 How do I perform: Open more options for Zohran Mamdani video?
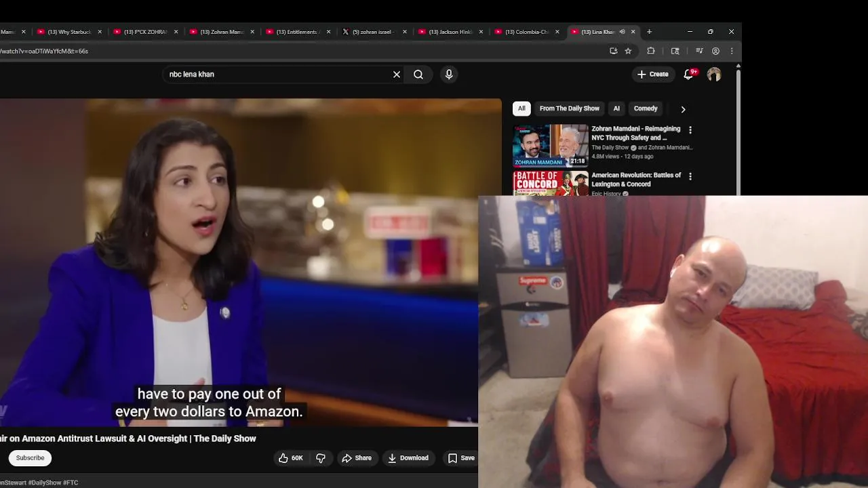tap(690, 130)
